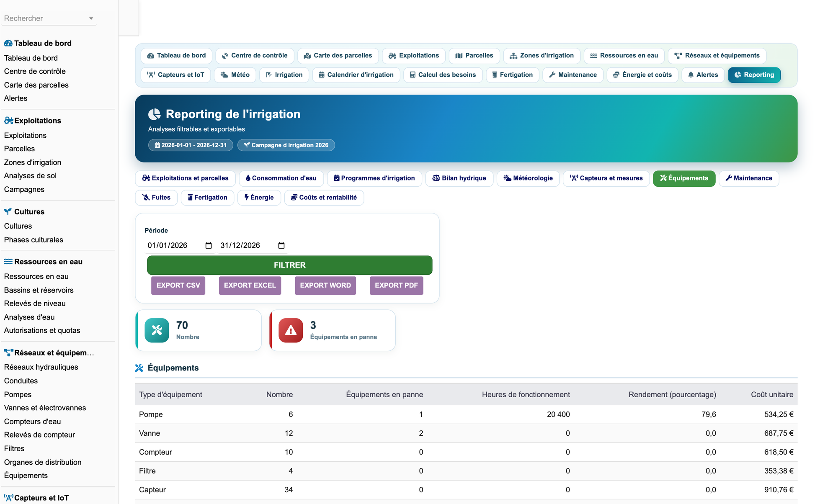Image resolution: width=815 pixels, height=504 pixels.
Task: Click the Campagne d irrigation 2026 badge
Action: click(286, 145)
